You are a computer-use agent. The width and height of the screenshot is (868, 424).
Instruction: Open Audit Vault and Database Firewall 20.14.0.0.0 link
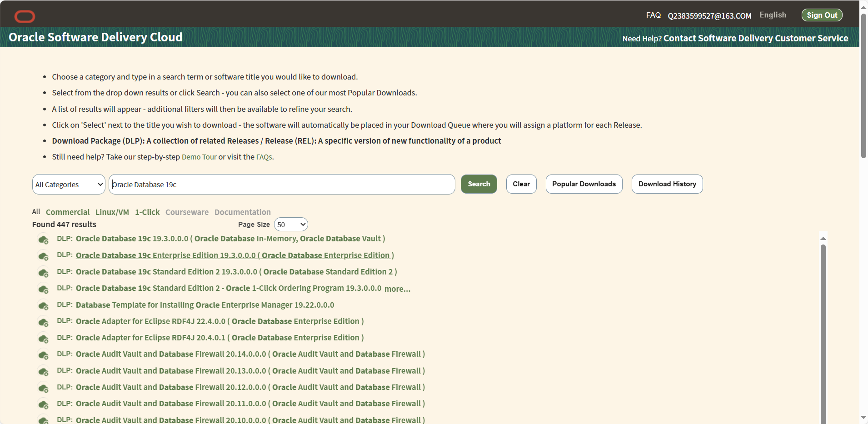point(250,354)
